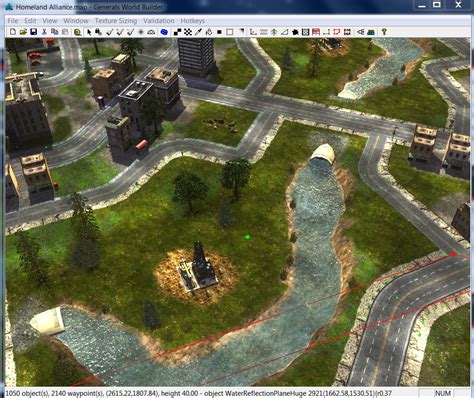Image resolution: width=474 pixels, height=398 pixels.
Task: Select the black solid square brush tool
Action: point(219,32)
